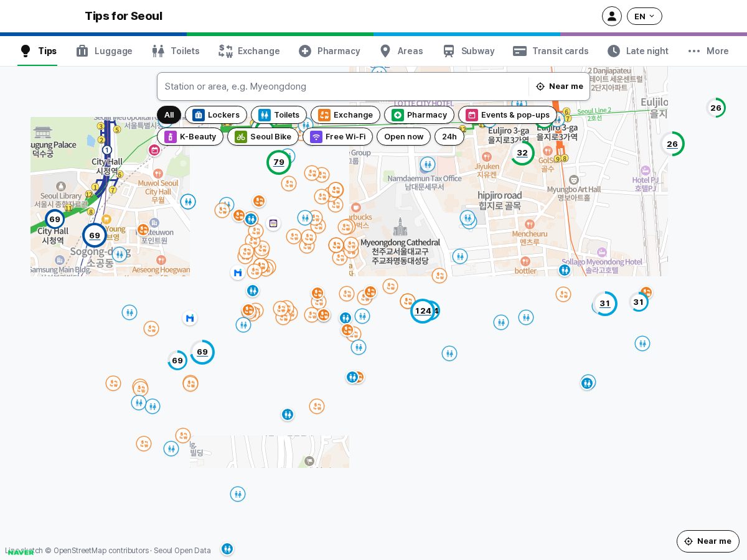Image resolution: width=747 pixels, height=560 pixels.
Task: Open the Pharmacy tab
Action: pos(329,51)
